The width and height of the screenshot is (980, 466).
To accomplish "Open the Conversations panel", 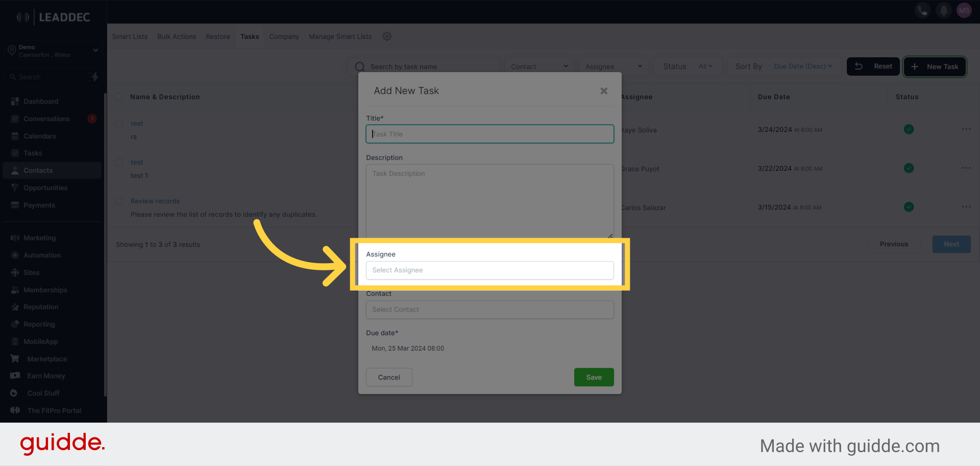I will [46, 119].
